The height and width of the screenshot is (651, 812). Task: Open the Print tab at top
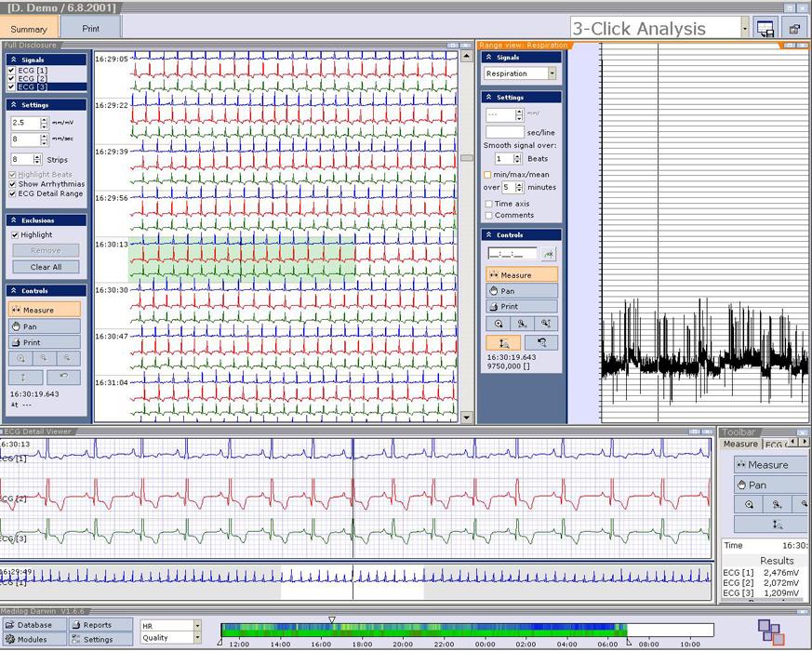pyautogui.click(x=90, y=29)
